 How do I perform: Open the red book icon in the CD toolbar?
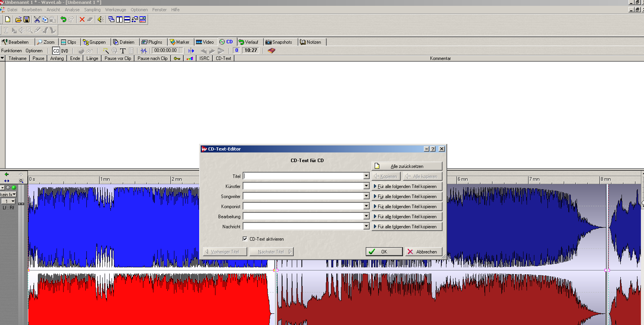tap(271, 51)
